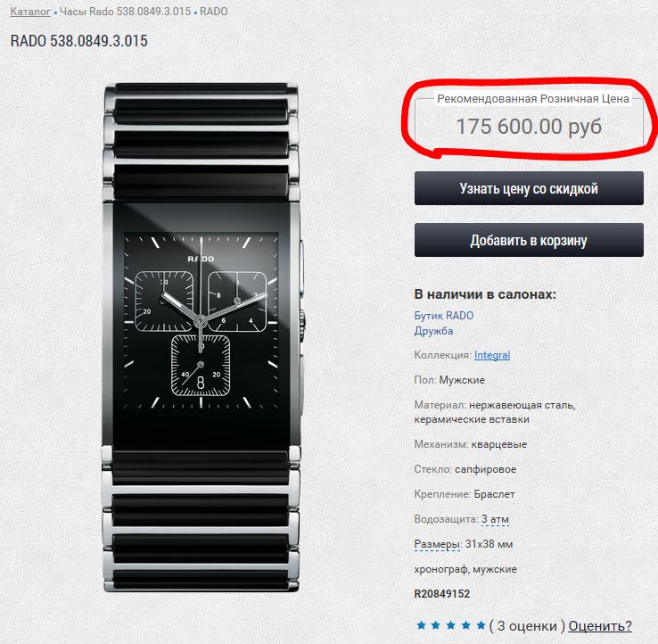Click the R20849152 reference number
The image size is (658, 644).
[442, 594]
